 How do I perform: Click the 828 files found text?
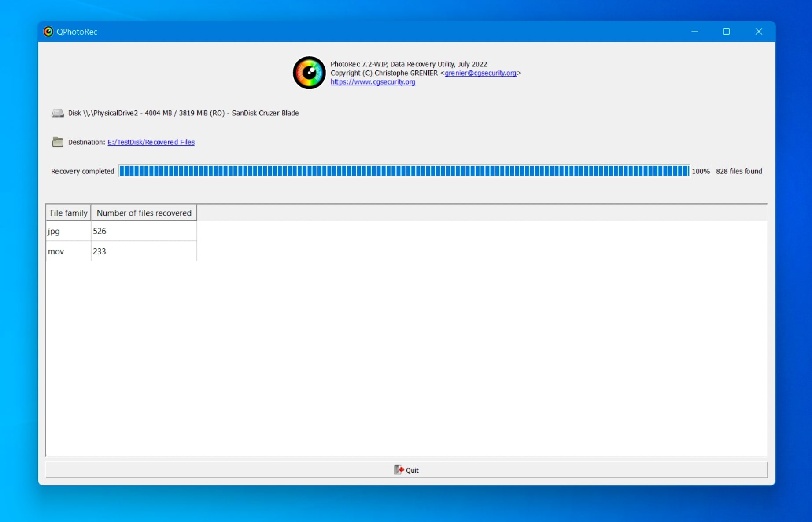tap(739, 171)
